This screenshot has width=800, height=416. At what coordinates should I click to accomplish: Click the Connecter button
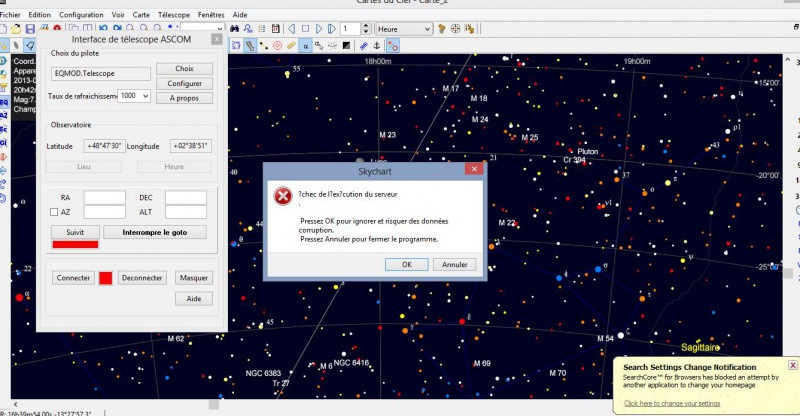click(73, 278)
